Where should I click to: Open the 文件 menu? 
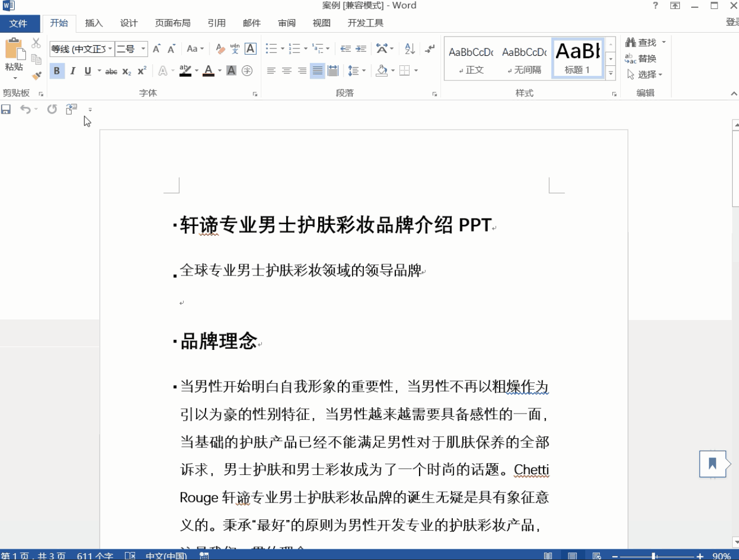tap(20, 23)
